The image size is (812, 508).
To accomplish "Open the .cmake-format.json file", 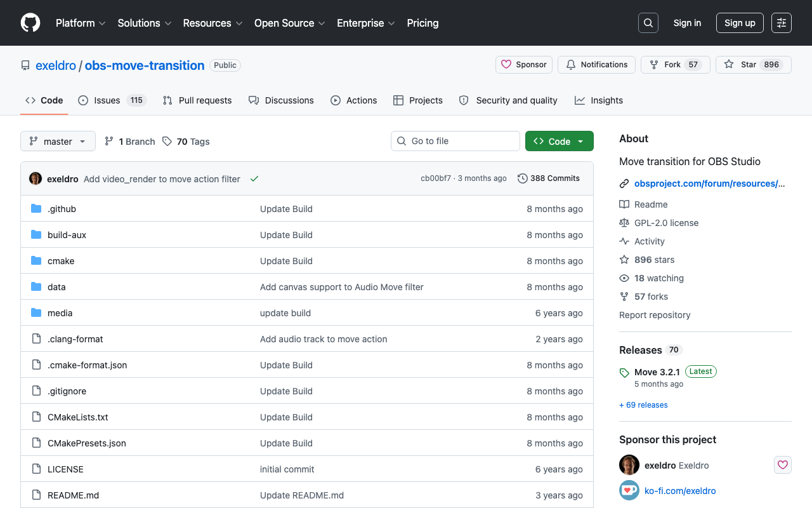I will pyautogui.click(x=87, y=365).
